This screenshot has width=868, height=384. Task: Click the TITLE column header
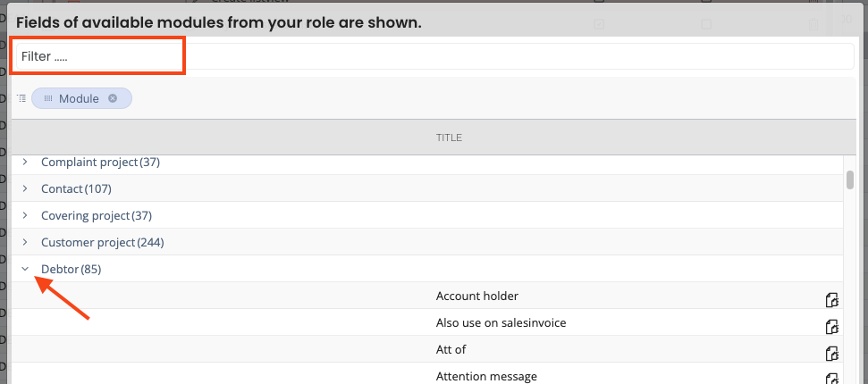[449, 138]
